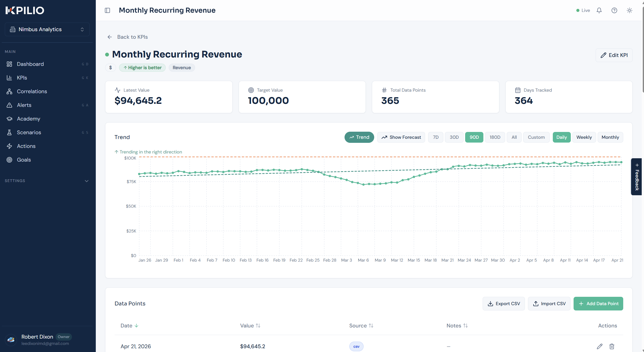Image resolution: width=644 pixels, height=352 pixels.
Task: Select the Weekly aggregation option
Action: pyautogui.click(x=584, y=137)
